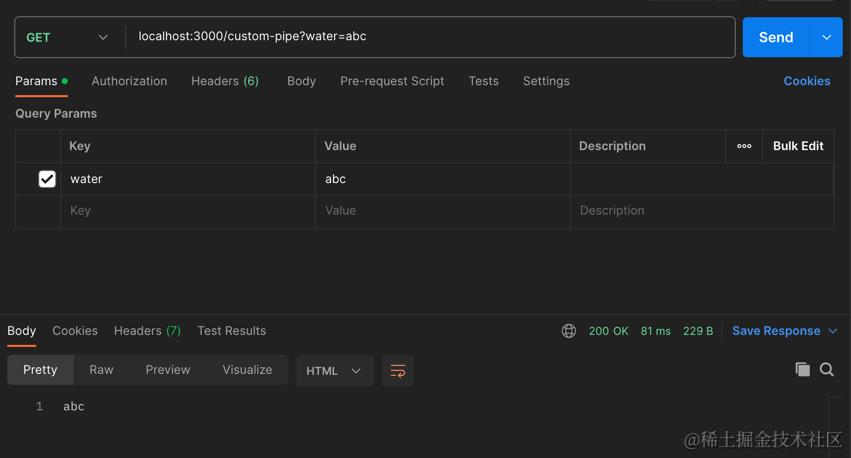Click the empty Key field
The height and width of the screenshot is (458, 851).
tap(187, 211)
